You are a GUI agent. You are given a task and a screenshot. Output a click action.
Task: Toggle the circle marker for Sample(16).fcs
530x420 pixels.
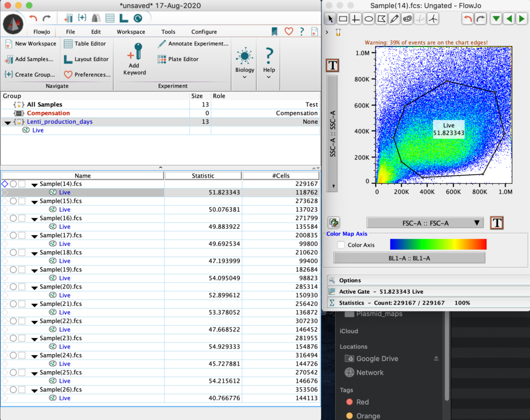(13, 218)
